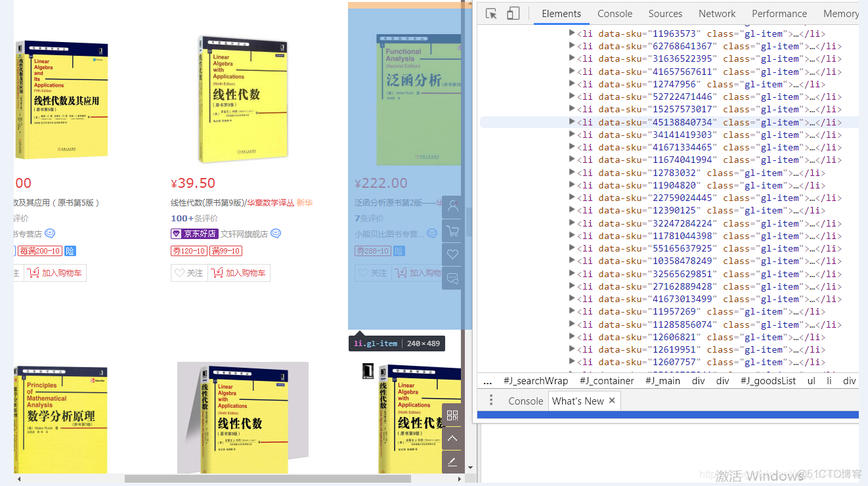Open the 文轩网旗舰店 shop link
868x486 pixels.
click(x=244, y=234)
